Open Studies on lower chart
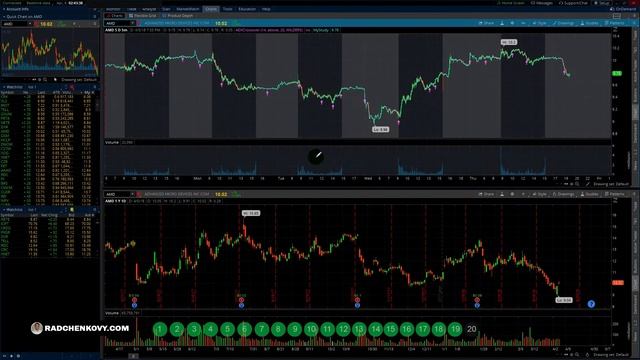This screenshot has width=640, height=360. click(x=589, y=194)
